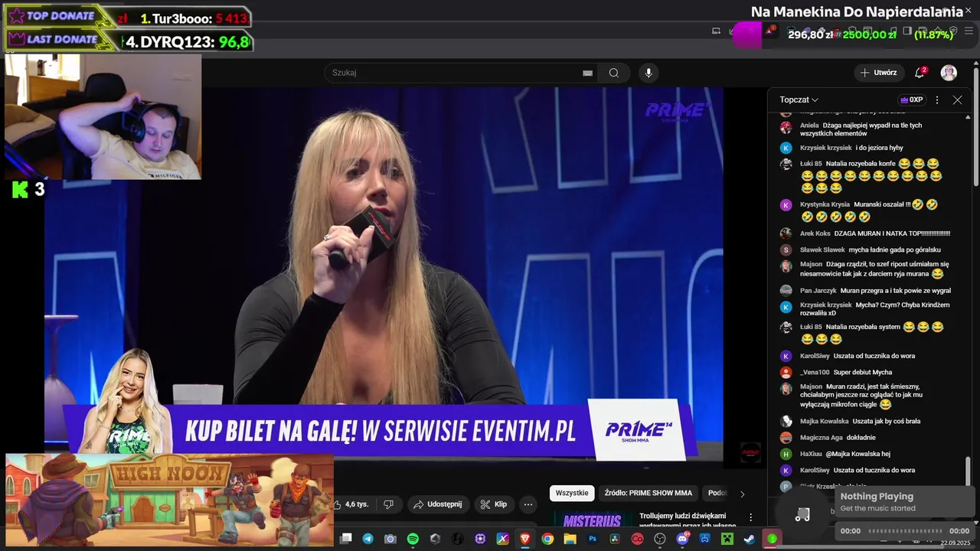
Task: Open Telegram from the taskbar
Action: 368,539
